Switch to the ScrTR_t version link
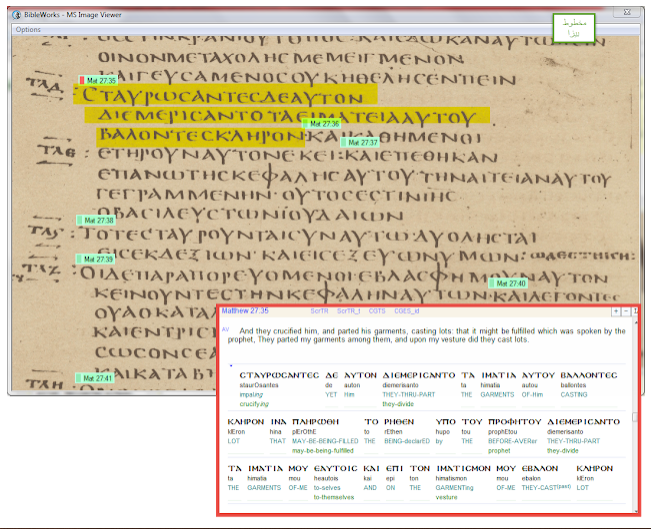651x529 pixels. click(349, 311)
